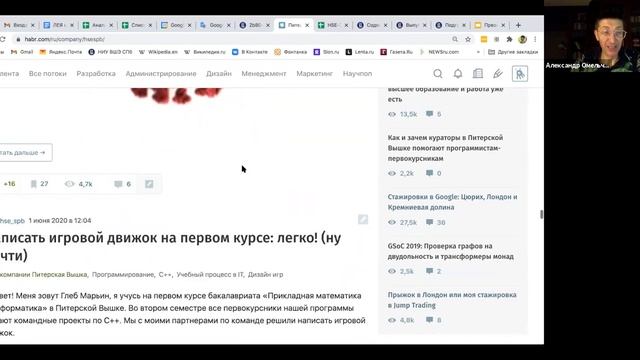The height and width of the screenshot is (360, 640).
Task: Reload the page with the refresh icon
Action: pyautogui.click(x=3, y=39)
